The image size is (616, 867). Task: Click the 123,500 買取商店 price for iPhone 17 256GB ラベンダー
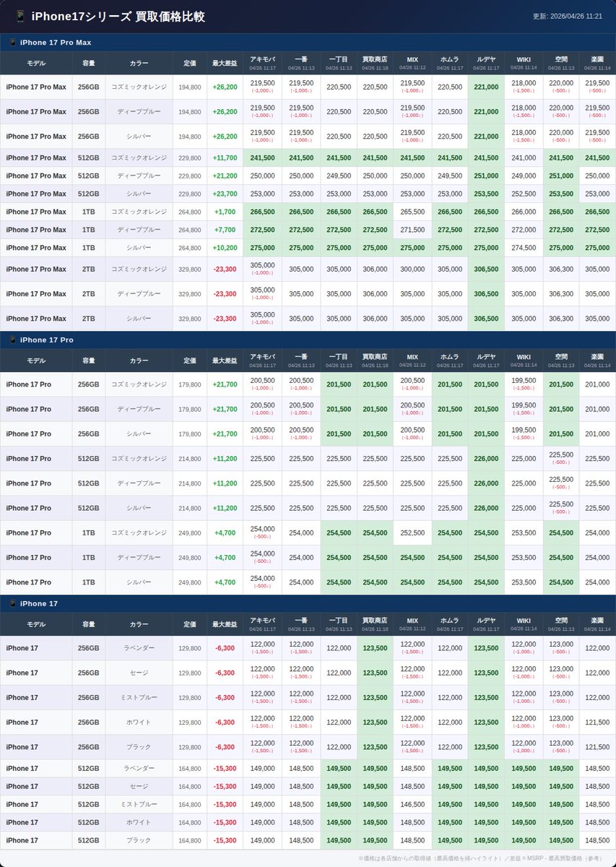[375, 649]
